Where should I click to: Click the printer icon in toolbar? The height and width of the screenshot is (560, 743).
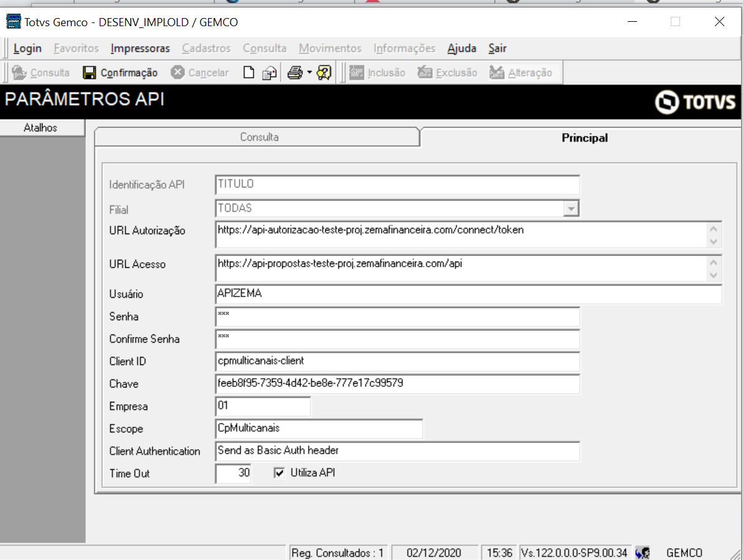(x=295, y=72)
